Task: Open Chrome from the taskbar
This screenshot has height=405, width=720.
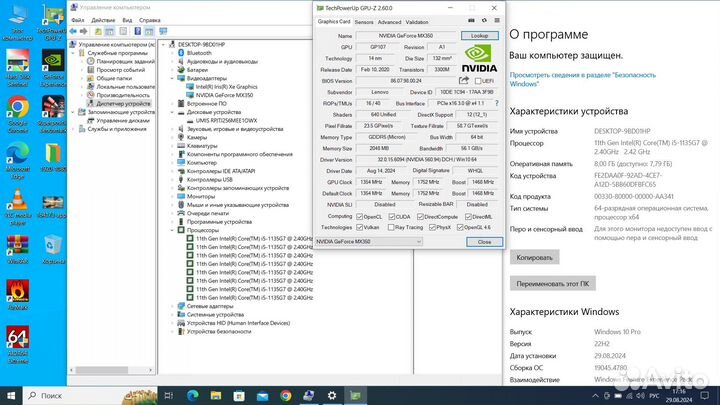Action: click(286, 395)
